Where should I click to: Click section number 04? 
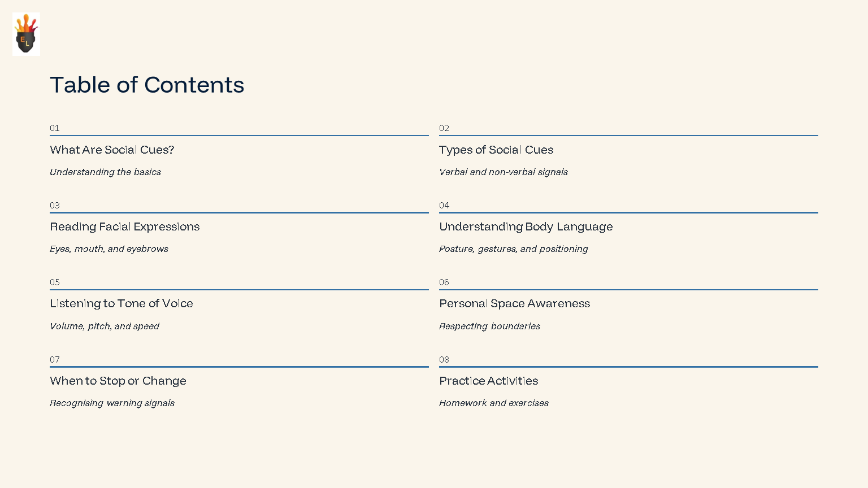(x=444, y=206)
